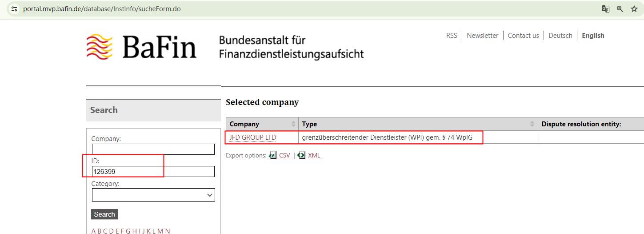Click the ID input field containing 126399
644x234 pixels.
click(x=153, y=171)
